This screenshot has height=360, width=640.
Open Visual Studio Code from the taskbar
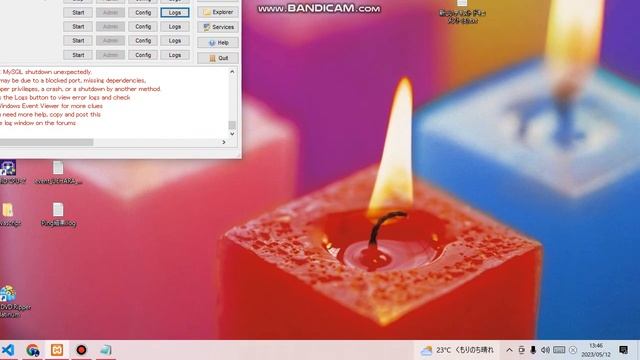pos(8,350)
